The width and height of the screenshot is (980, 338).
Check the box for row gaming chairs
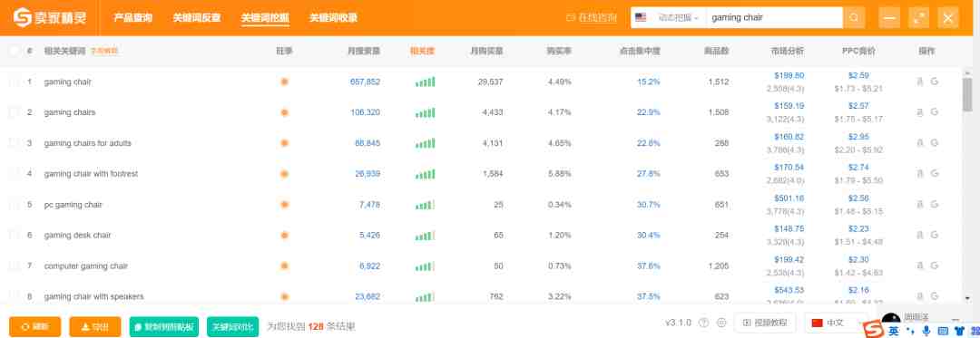14,112
